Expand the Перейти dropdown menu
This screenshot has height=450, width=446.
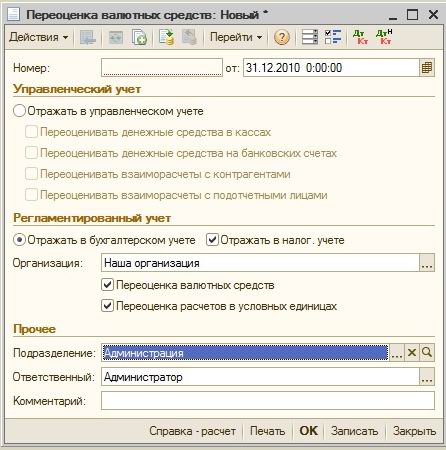pyautogui.click(x=236, y=37)
